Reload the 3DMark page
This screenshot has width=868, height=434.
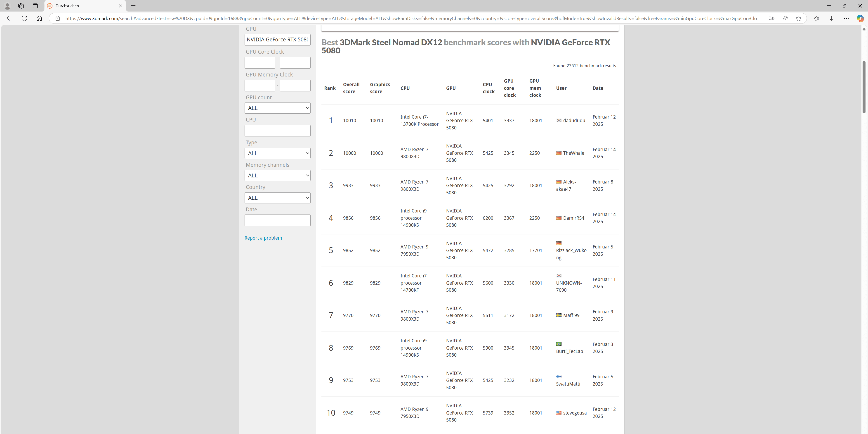[x=24, y=18]
